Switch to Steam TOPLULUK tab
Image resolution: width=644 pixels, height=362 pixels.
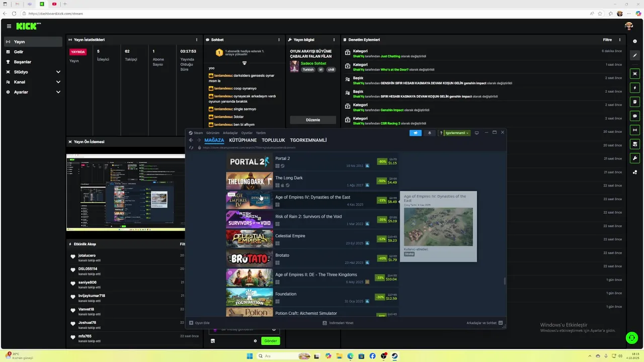273,140
